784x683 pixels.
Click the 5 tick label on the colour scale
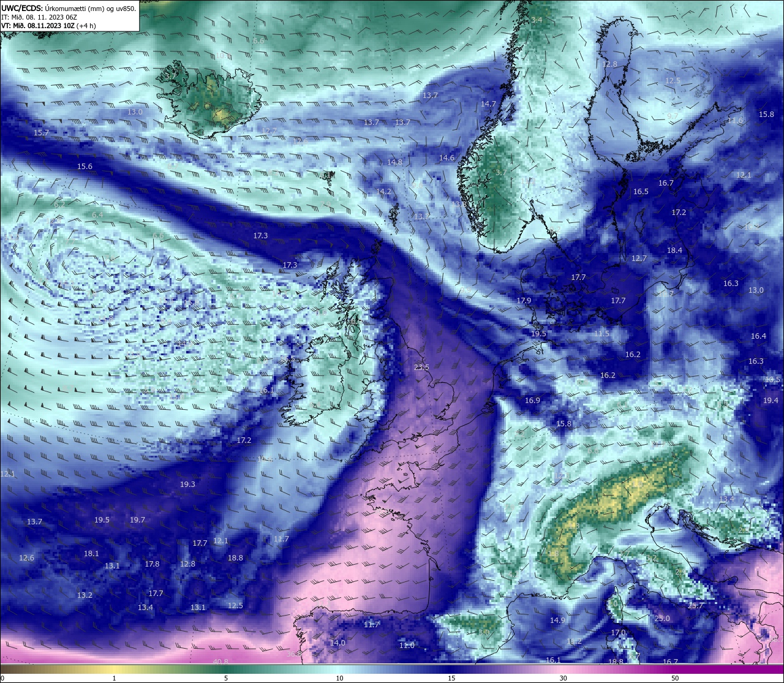coord(226,678)
